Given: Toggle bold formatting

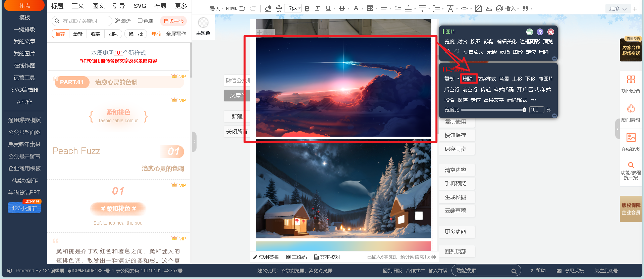Looking at the screenshot, I should (307, 8).
